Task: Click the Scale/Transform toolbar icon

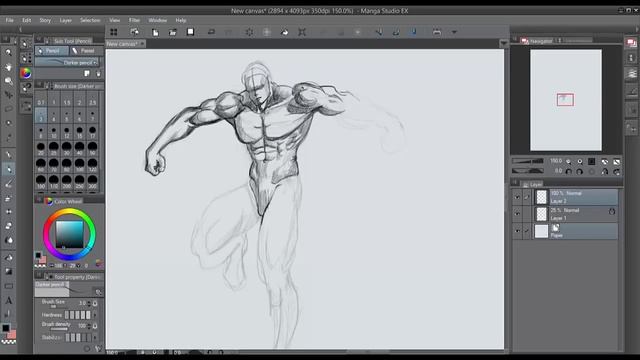Action: [302, 32]
